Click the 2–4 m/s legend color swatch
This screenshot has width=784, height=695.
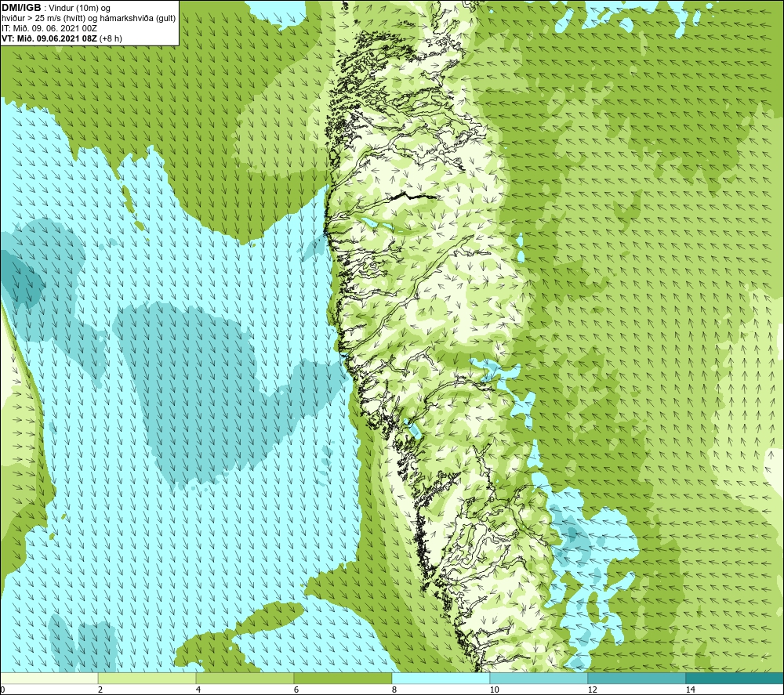pos(147,679)
